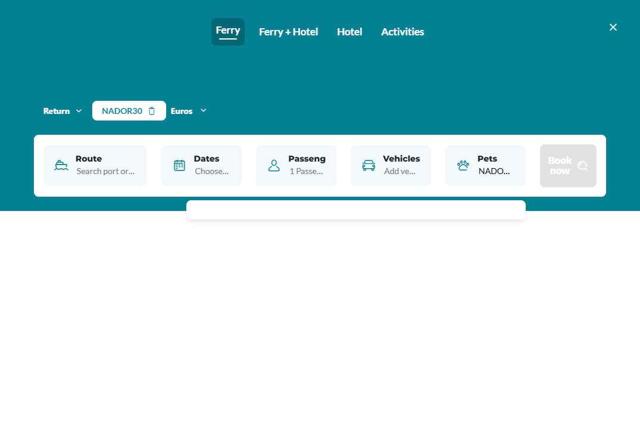Viewport: 640px width, 444px height.
Task: Open the Dates chooser field
Action: [202, 165]
